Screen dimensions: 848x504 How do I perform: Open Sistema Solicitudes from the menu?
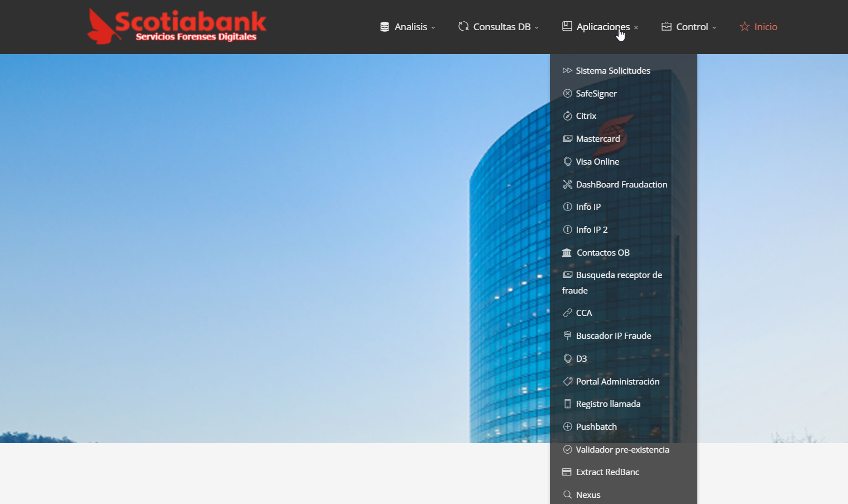(x=613, y=70)
